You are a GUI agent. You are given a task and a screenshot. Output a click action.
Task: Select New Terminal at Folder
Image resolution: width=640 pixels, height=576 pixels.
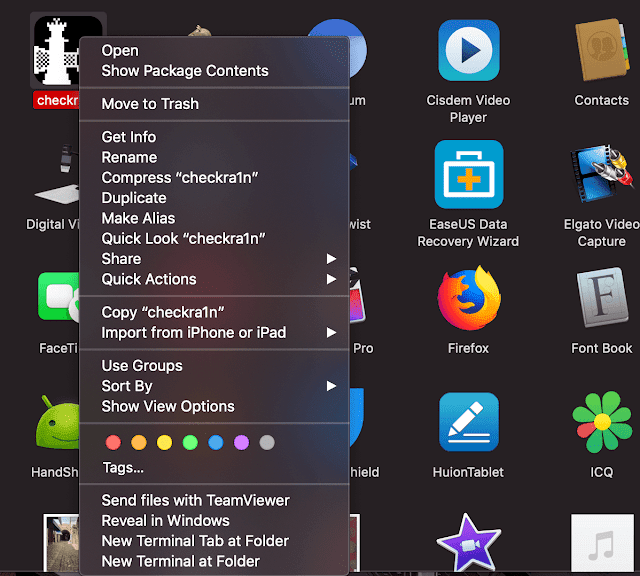pyautogui.click(x=214, y=562)
